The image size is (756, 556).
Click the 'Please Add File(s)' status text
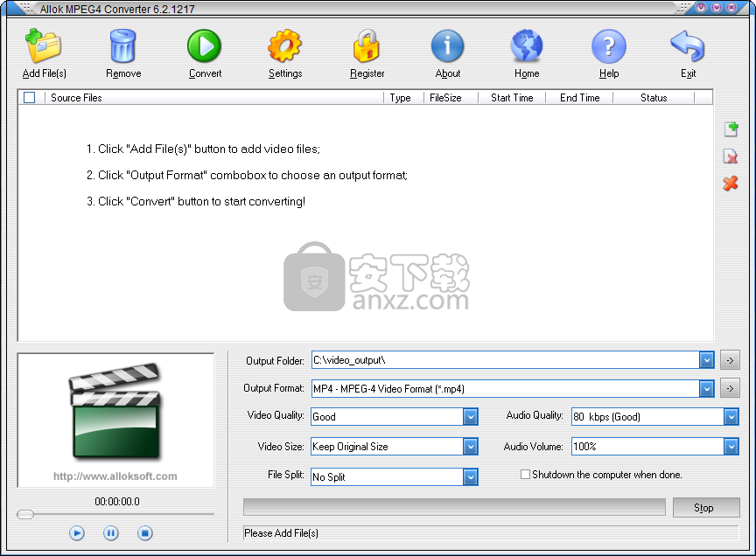point(281,533)
